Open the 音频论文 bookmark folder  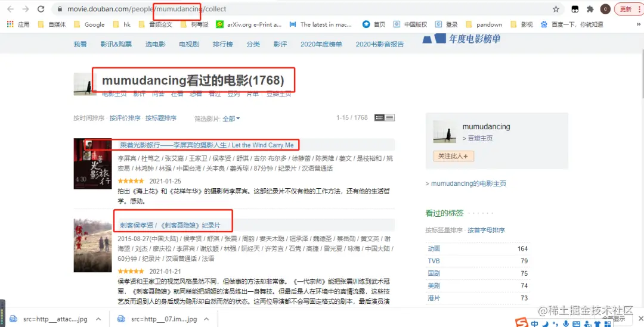coord(155,24)
